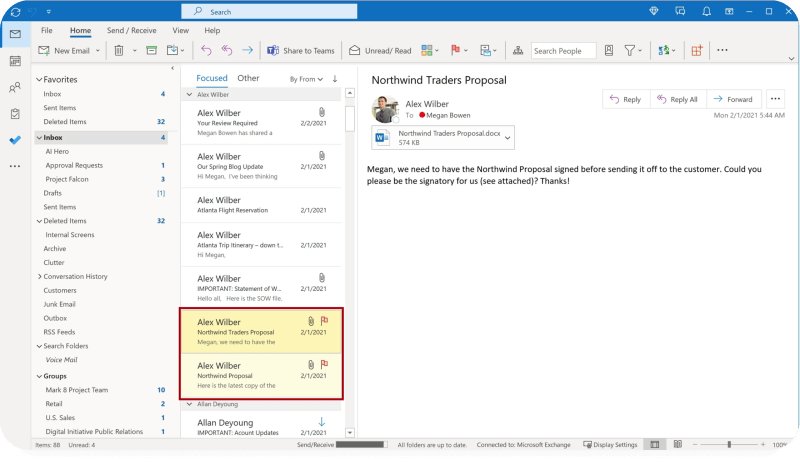Open the To Do checkmark icon
800x466 pixels.
[15, 140]
